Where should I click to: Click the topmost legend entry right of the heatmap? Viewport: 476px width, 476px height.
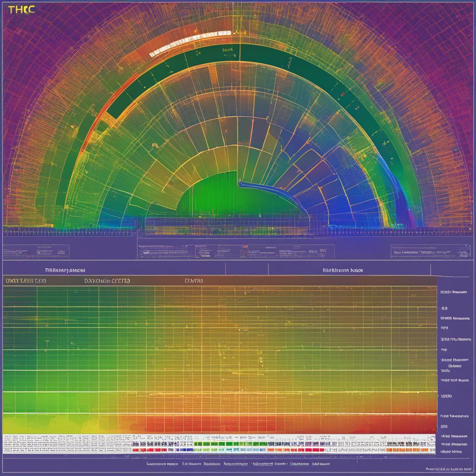tap(453, 292)
